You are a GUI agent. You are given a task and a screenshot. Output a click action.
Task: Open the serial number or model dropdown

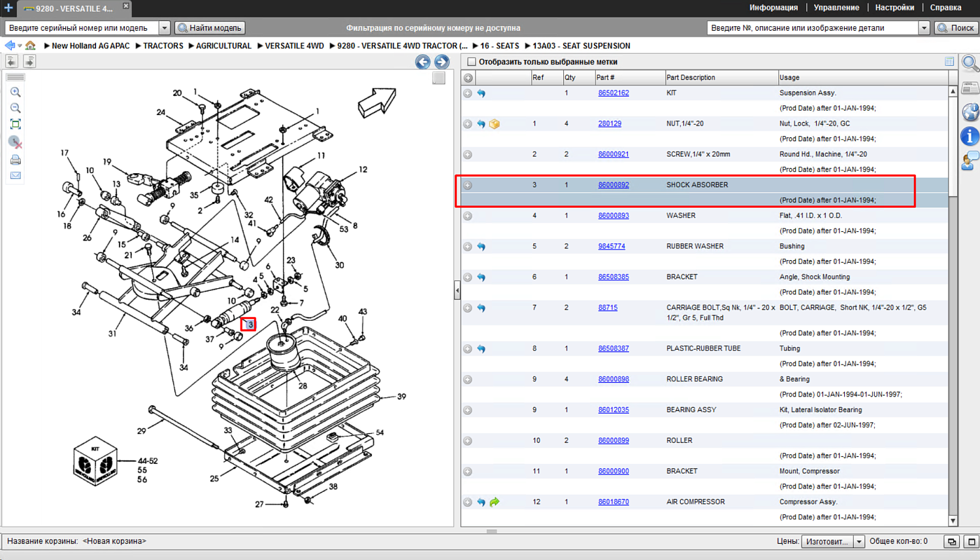[x=165, y=28]
